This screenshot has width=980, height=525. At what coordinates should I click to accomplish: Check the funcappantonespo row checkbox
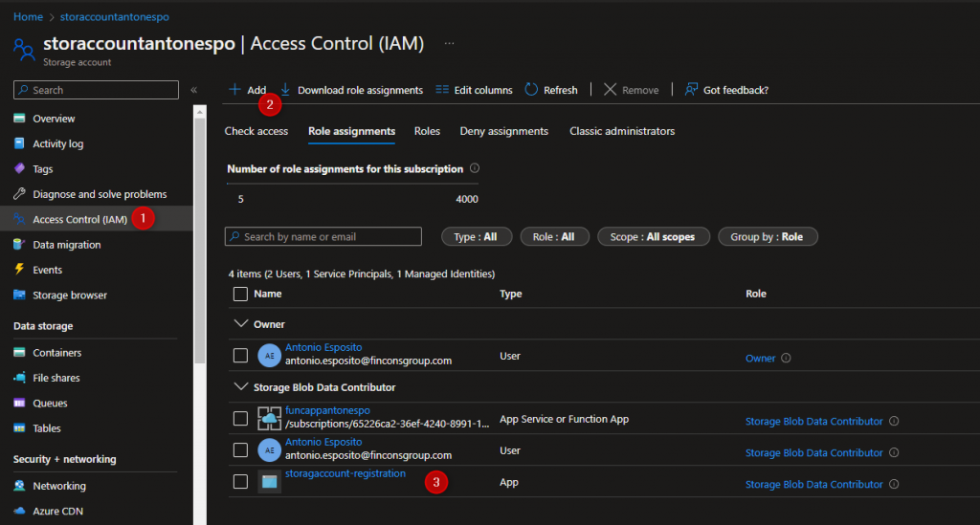pos(241,418)
